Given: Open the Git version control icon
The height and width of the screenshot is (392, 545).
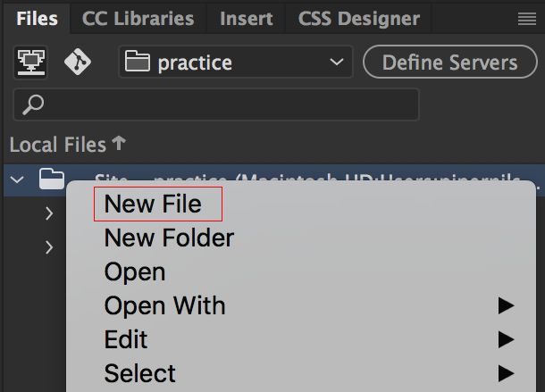Looking at the screenshot, I should pos(78,62).
